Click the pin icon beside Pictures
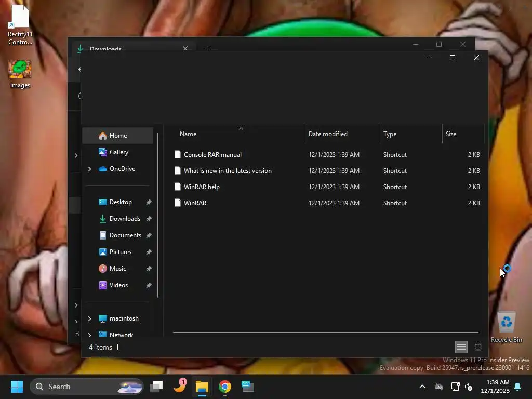 (x=149, y=252)
